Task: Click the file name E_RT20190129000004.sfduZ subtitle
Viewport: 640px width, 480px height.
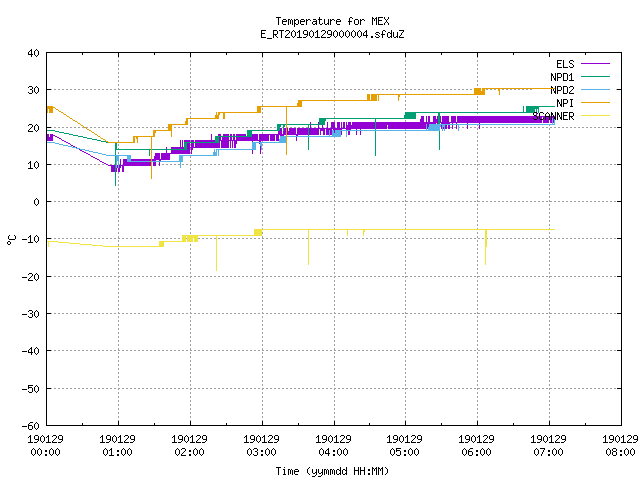Action: click(332, 34)
